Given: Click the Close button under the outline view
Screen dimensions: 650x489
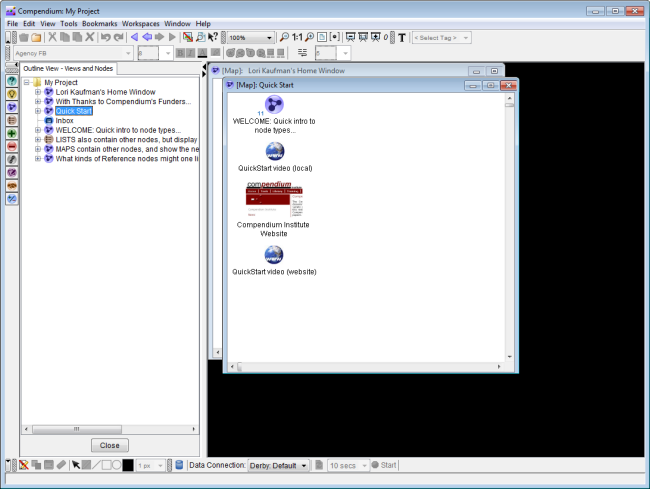Looking at the screenshot, I should point(110,445).
